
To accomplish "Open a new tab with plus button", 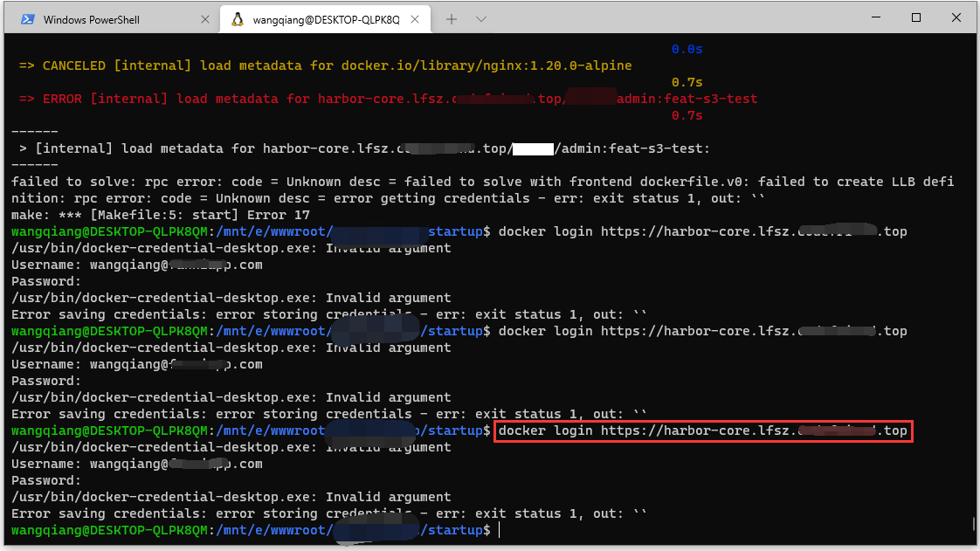I will click(452, 19).
